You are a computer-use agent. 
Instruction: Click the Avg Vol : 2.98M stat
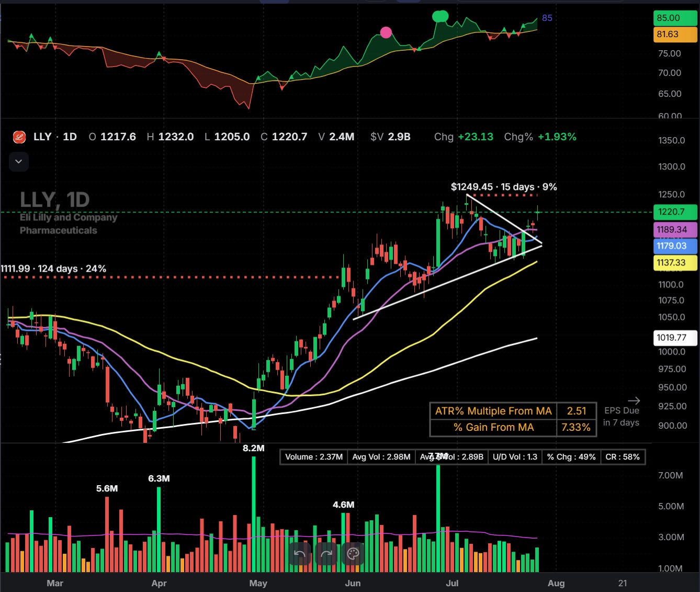click(381, 457)
